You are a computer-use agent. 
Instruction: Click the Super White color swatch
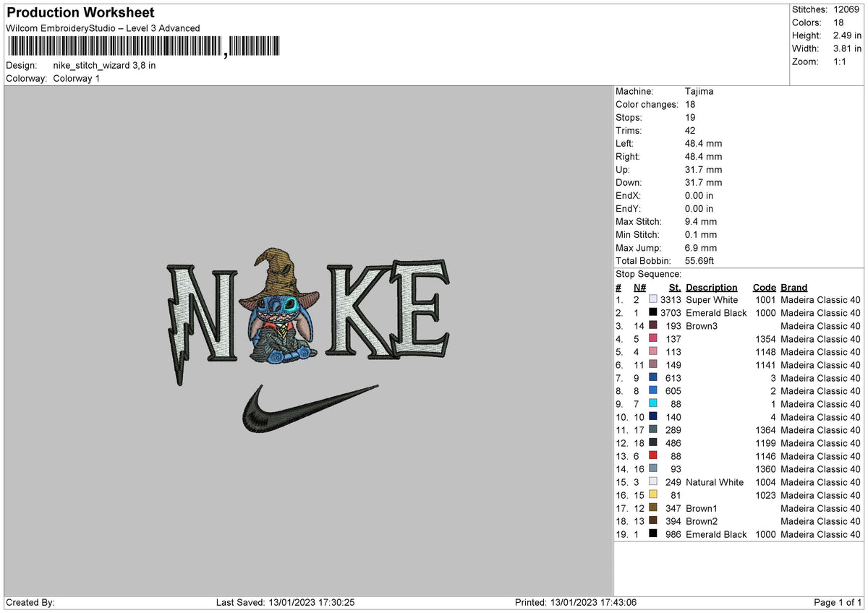pos(653,299)
